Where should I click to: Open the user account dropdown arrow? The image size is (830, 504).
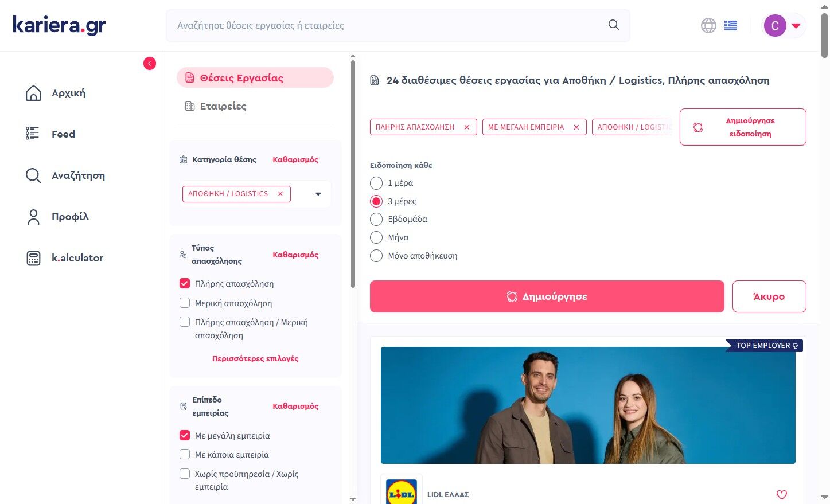[796, 25]
